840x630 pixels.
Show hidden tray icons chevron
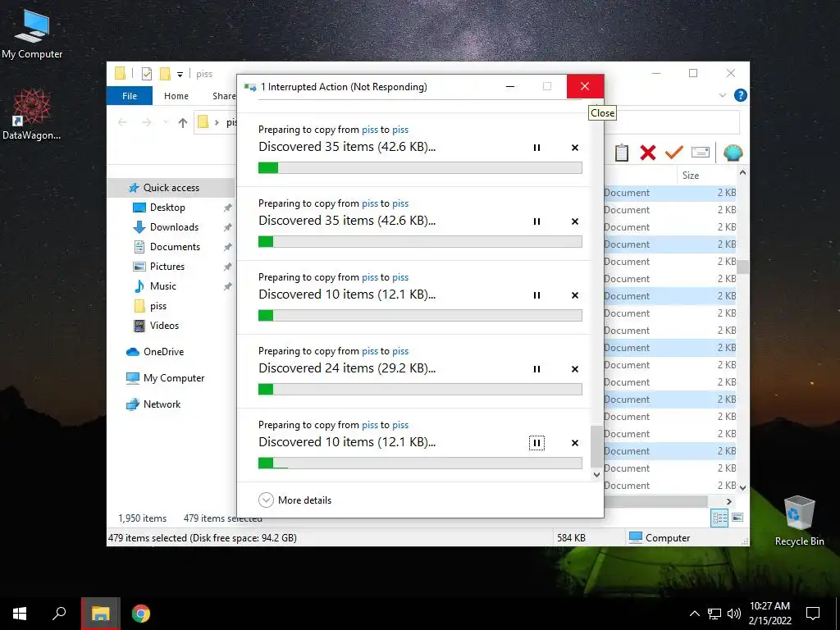coord(694,614)
